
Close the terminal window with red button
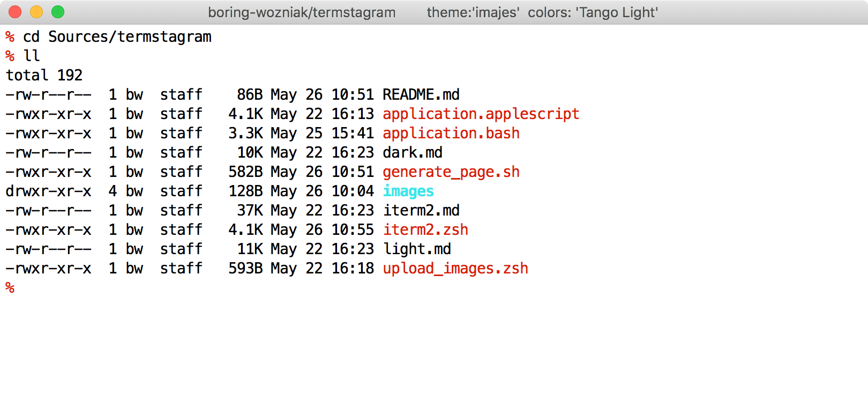coord(15,12)
